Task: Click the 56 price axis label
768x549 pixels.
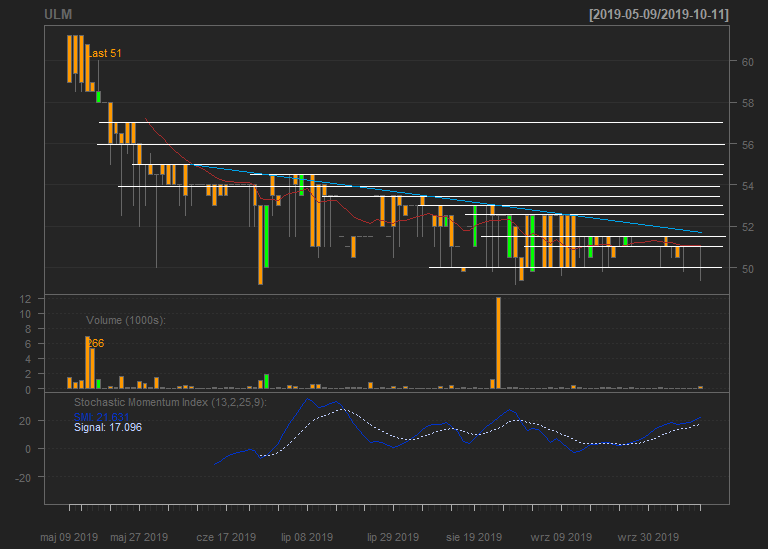Action: [x=747, y=145]
